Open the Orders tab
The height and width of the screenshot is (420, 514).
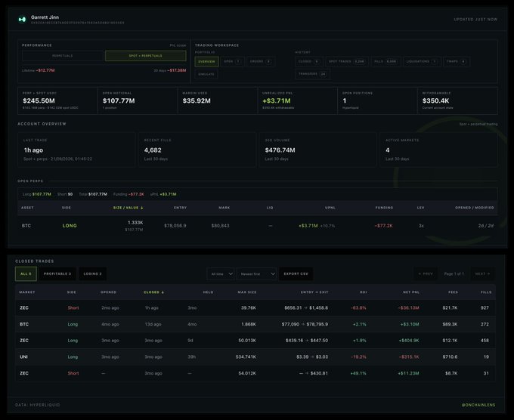click(x=261, y=62)
